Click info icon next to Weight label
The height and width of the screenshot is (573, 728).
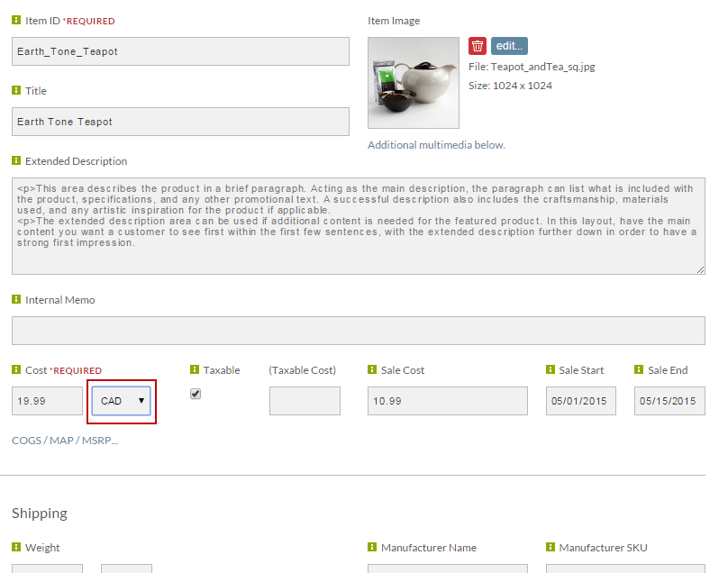(x=16, y=547)
